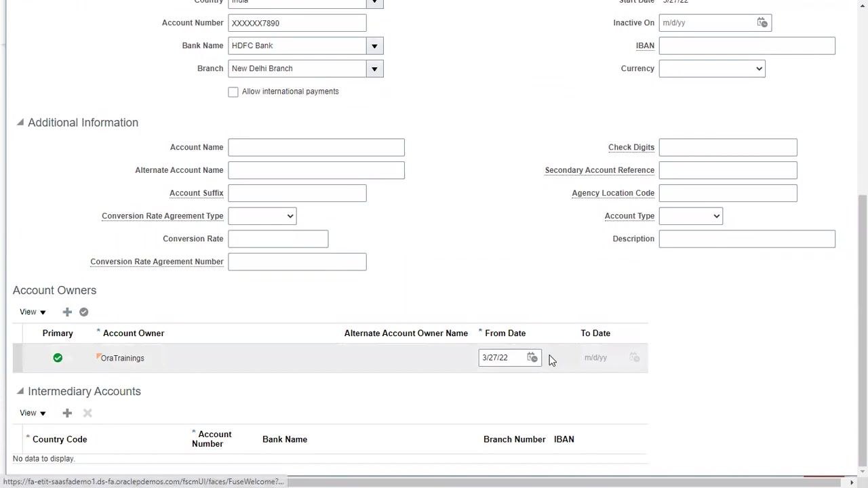Open the View menu in Account Owners
Viewport: 868px width, 488px height.
(x=33, y=312)
